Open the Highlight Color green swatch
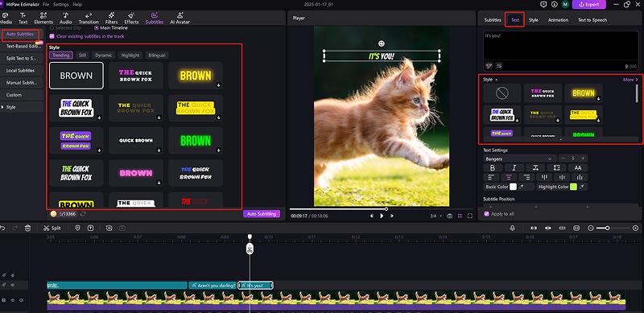 pyautogui.click(x=573, y=187)
